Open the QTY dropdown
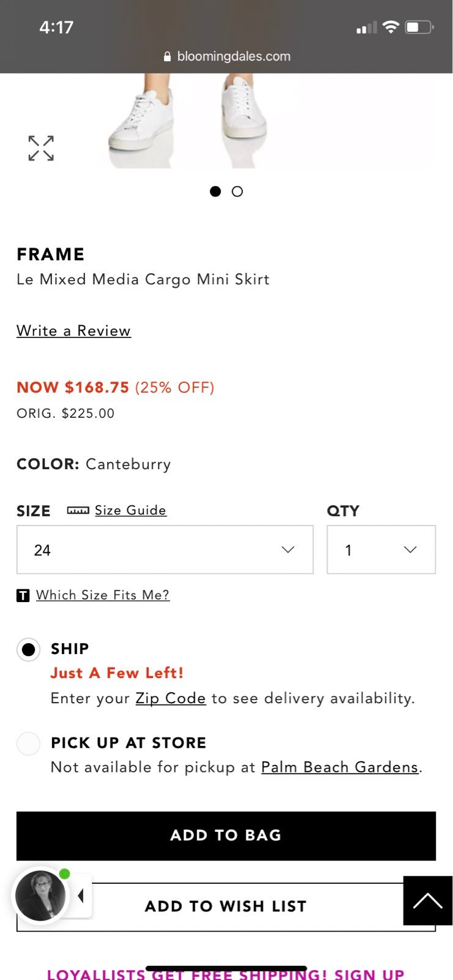The width and height of the screenshot is (453, 980). click(x=381, y=549)
